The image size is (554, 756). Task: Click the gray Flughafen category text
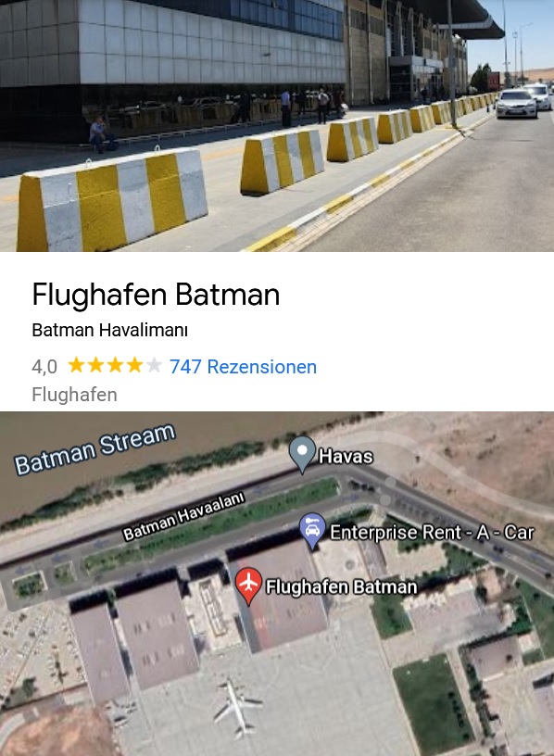(74, 395)
